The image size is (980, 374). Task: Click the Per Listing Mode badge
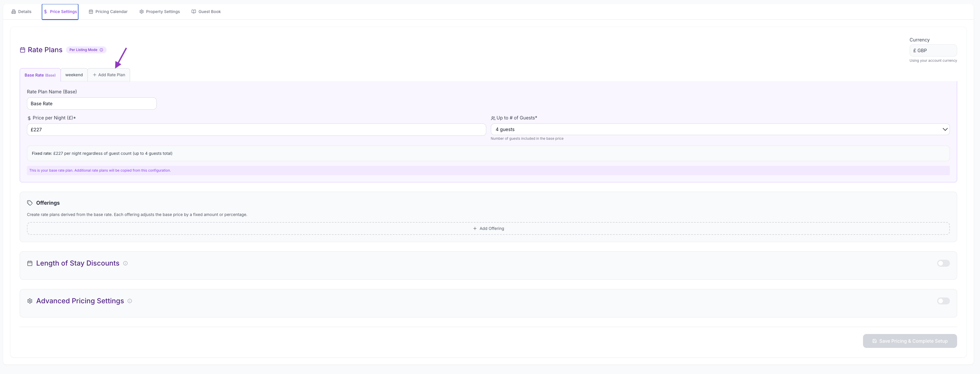(86, 50)
